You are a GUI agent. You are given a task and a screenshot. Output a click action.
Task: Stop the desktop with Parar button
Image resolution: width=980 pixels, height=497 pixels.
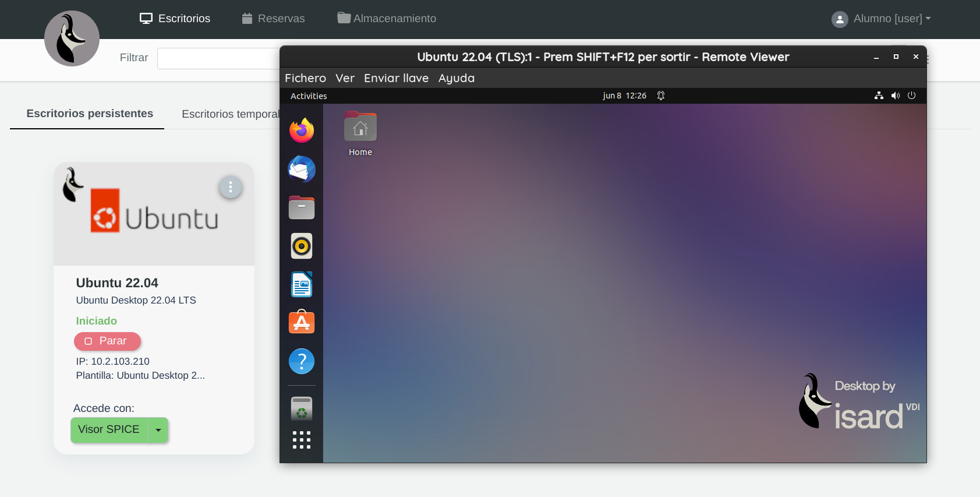[x=107, y=341]
